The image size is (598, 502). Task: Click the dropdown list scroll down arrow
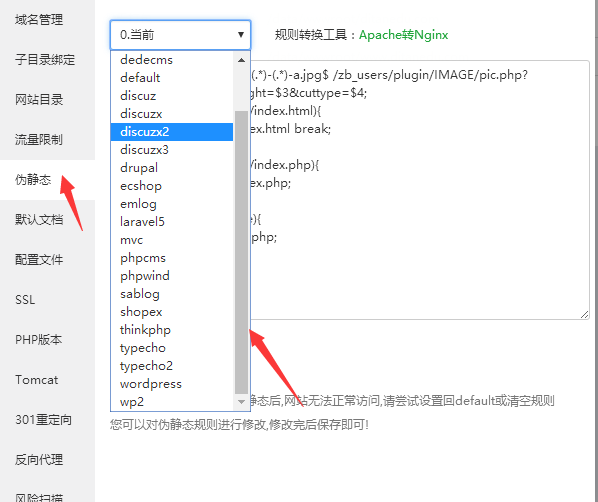[x=241, y=402]
